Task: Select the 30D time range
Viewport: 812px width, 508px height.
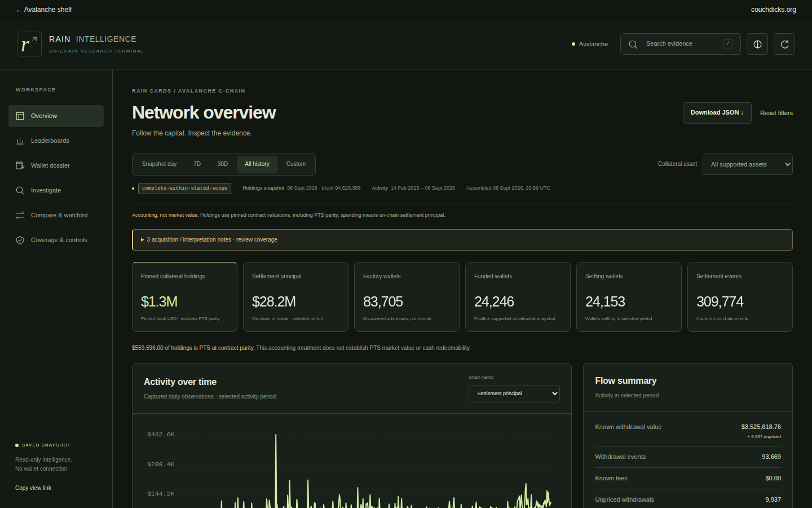Action: point(223,164)
